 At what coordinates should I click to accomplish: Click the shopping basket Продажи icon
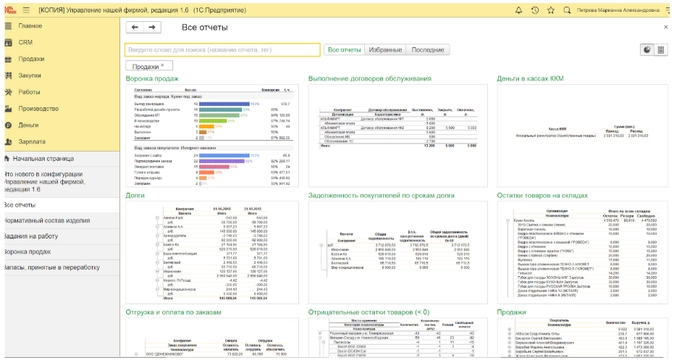tap(8, 59)
